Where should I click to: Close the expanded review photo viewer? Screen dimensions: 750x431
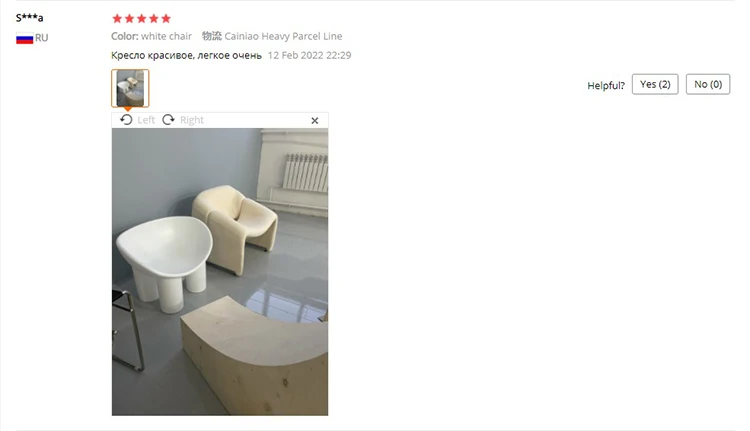pos(315,121)
